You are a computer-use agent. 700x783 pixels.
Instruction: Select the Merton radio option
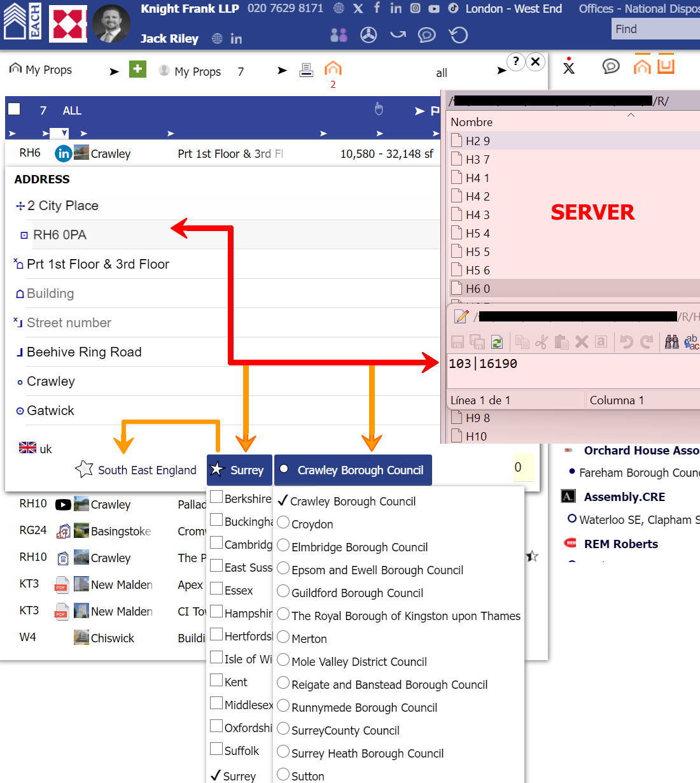click(283, 638)
